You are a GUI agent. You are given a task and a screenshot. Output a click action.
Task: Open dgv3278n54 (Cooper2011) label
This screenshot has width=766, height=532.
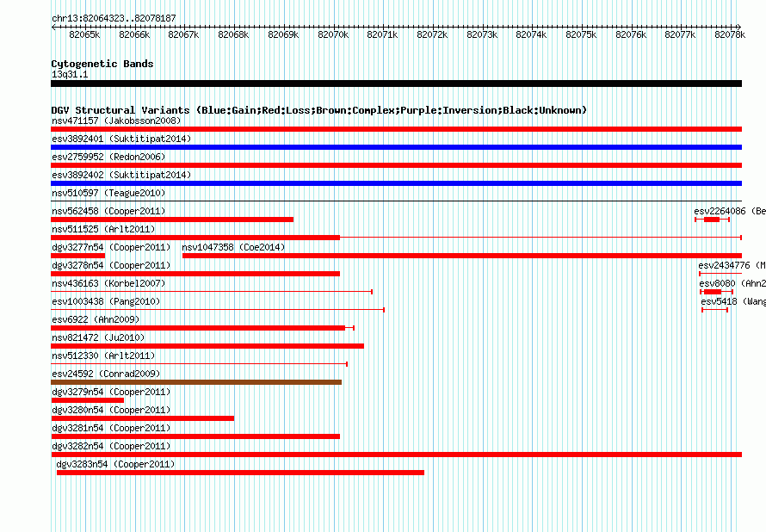pyautogui.click(x=111, y=265)
